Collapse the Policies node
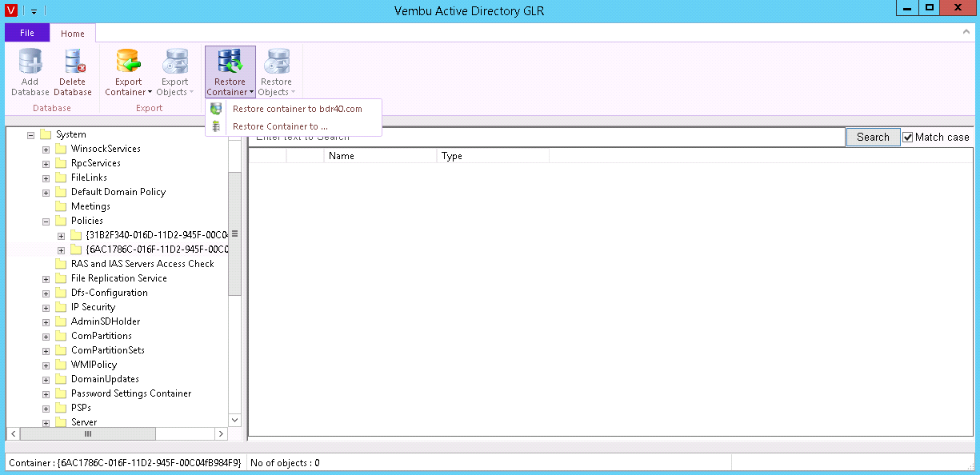The image size is (980, 475). point(46,222)
